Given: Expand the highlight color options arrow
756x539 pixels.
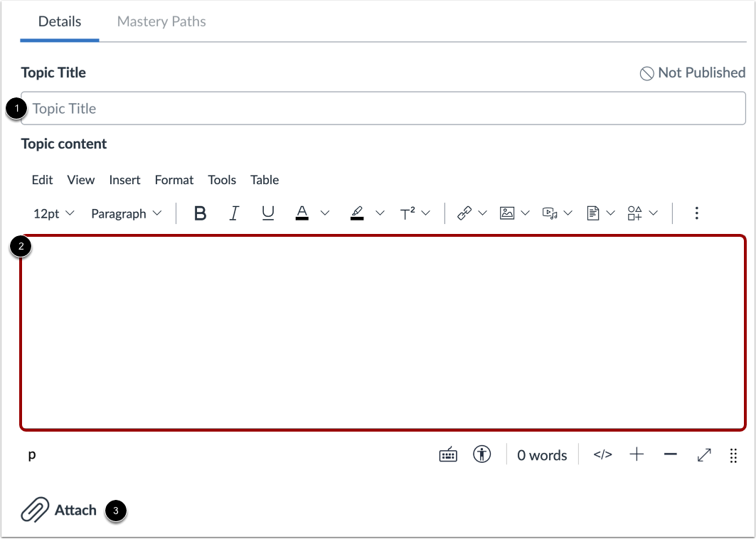Looking at the screenshot, I should [380, 213].
